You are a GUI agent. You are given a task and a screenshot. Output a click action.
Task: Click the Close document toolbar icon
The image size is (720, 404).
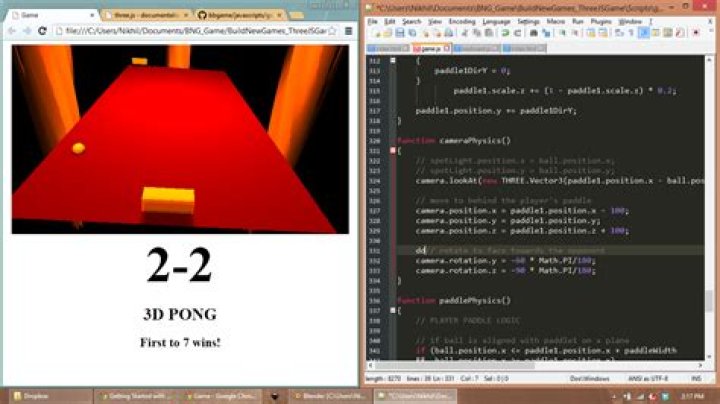tap(426, 33)
